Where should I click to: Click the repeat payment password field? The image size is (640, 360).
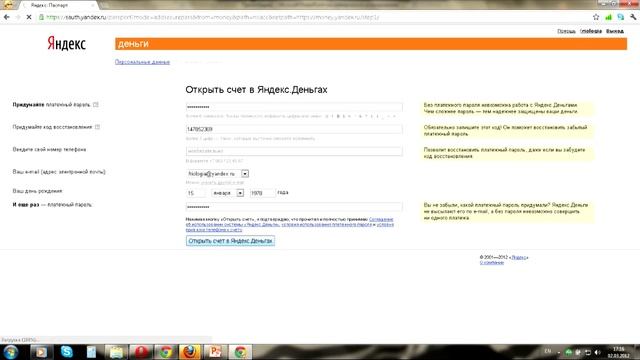294,207
